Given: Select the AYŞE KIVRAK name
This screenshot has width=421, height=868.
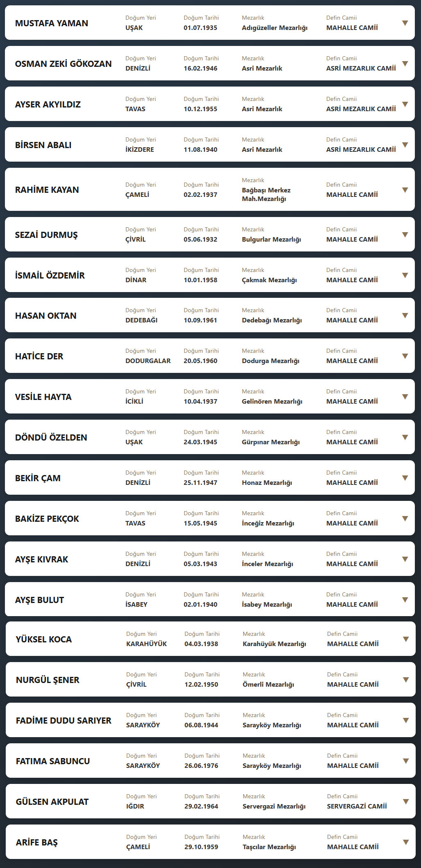Looking at the screenshot, I should [42, 560].
